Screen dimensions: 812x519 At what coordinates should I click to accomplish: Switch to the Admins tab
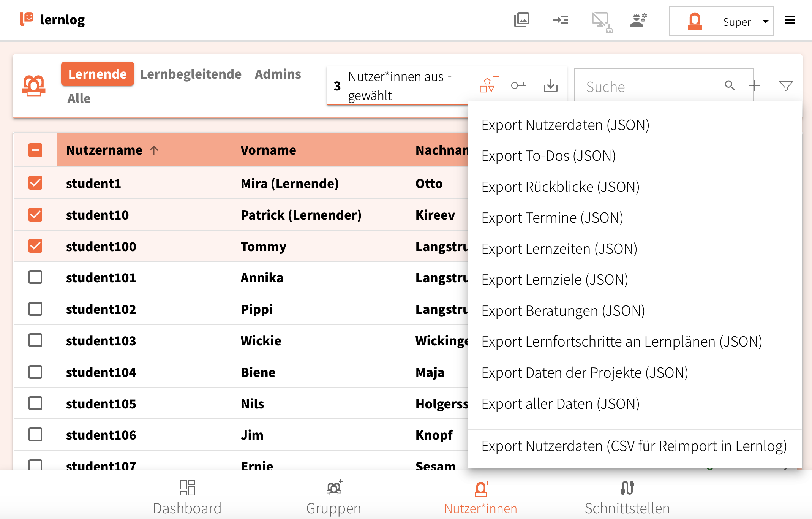tap(278, 74)
